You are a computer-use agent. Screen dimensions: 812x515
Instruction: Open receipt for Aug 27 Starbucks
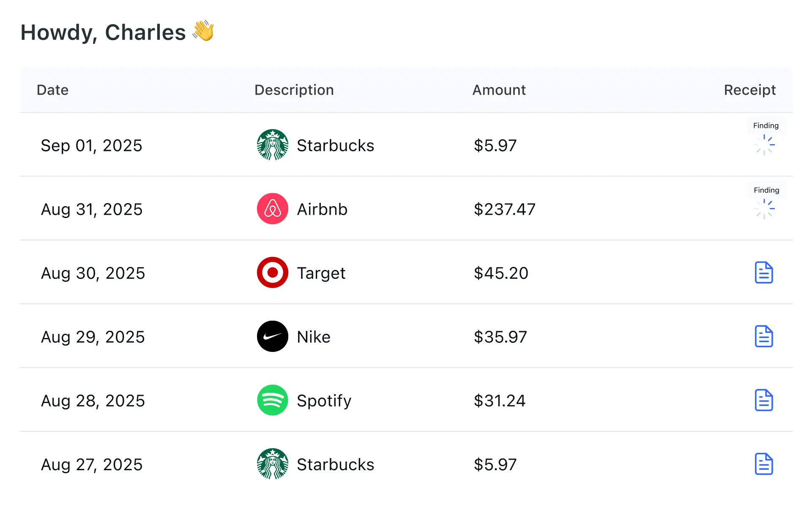pyautogui.click(x=764, y=464)
